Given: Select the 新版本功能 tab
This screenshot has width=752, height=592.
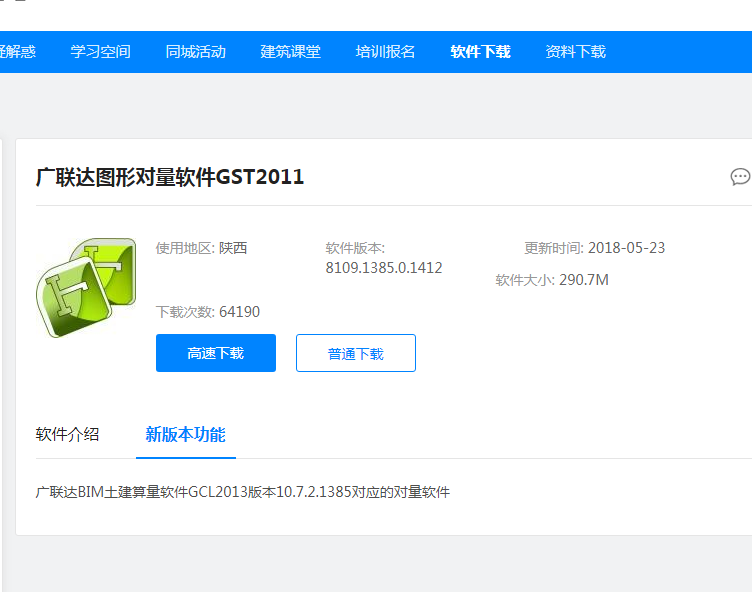Looking at the screenshot, I should [186, 434].
